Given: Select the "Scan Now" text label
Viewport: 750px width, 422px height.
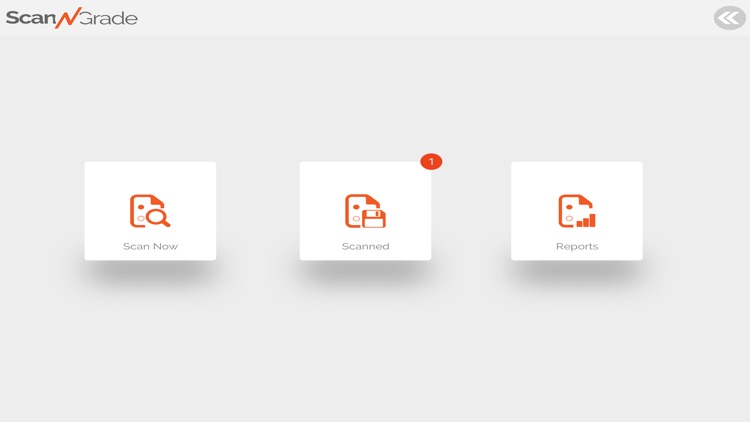Looking at the screenshot, I should (x=150, y=246).
